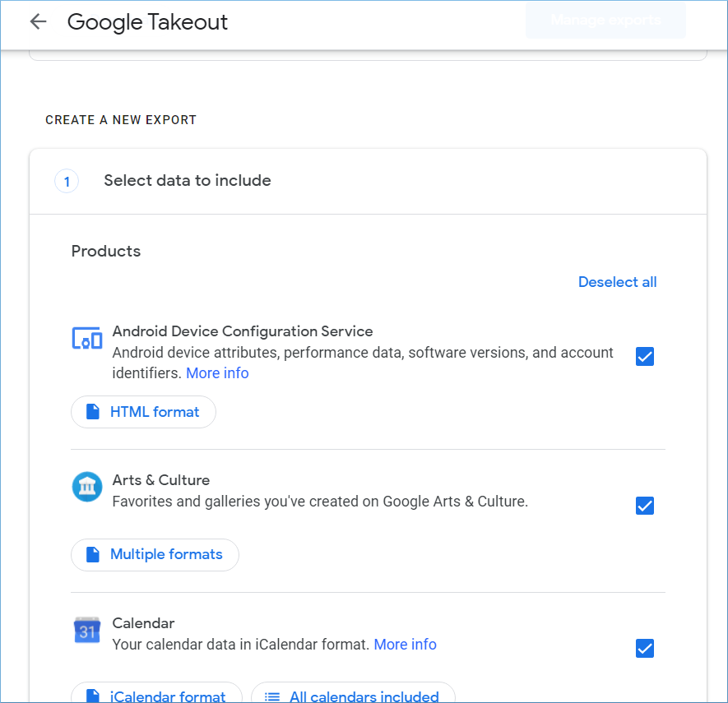Click the Calendar 31 icon
This screenshot has width=728, height=703.
pos(87,630)
